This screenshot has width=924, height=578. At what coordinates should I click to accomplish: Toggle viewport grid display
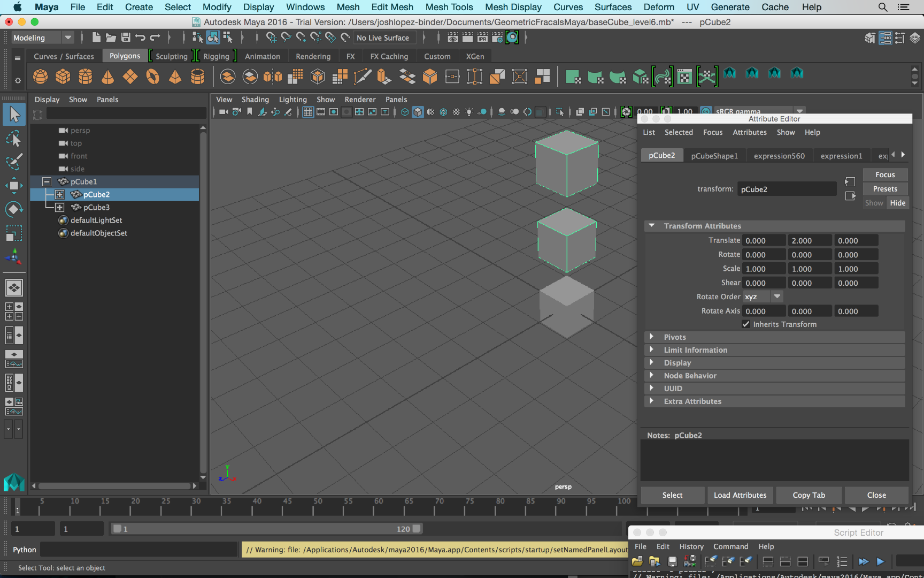[x=308, y=112]
